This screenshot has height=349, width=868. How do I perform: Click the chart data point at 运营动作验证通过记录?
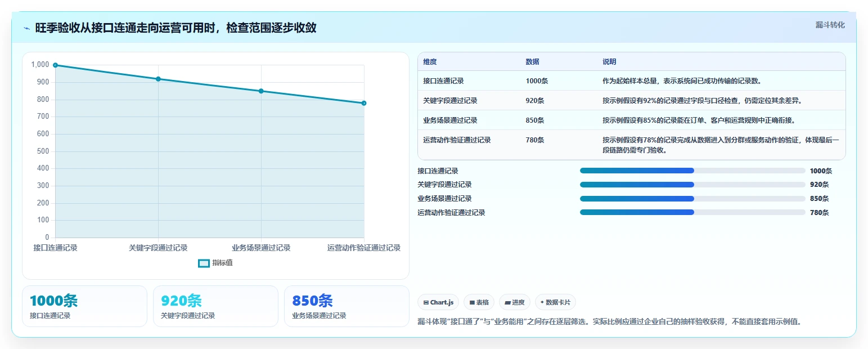(x=364, y=103)
